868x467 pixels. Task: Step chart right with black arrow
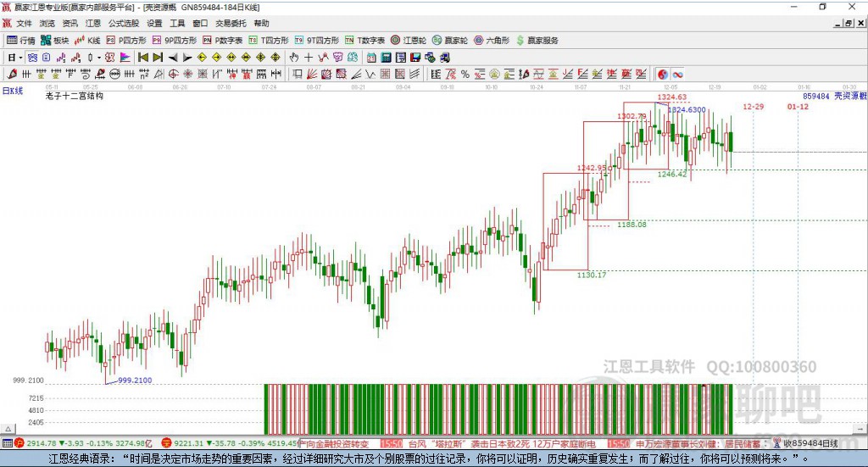point(187,58)
